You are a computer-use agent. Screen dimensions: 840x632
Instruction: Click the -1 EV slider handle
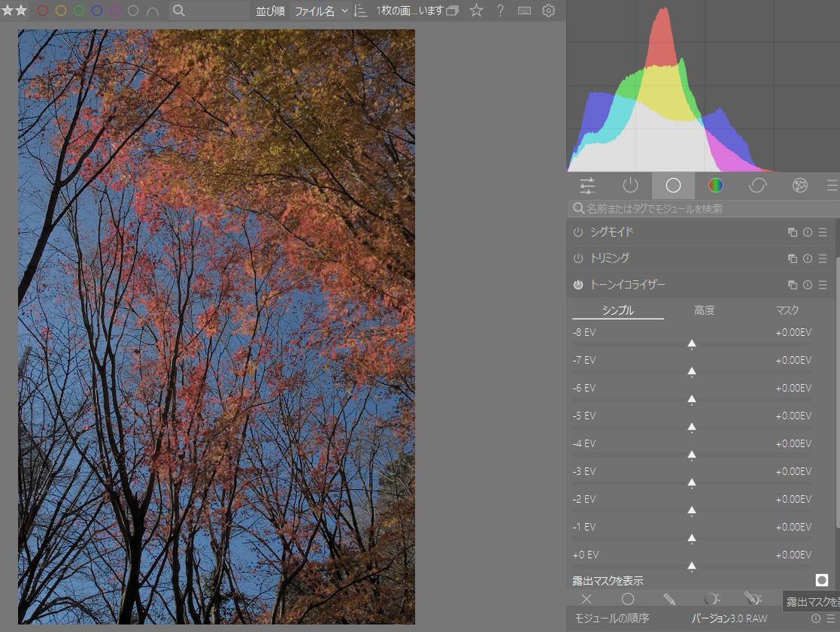pyautogui.click(x=692, y=538)
